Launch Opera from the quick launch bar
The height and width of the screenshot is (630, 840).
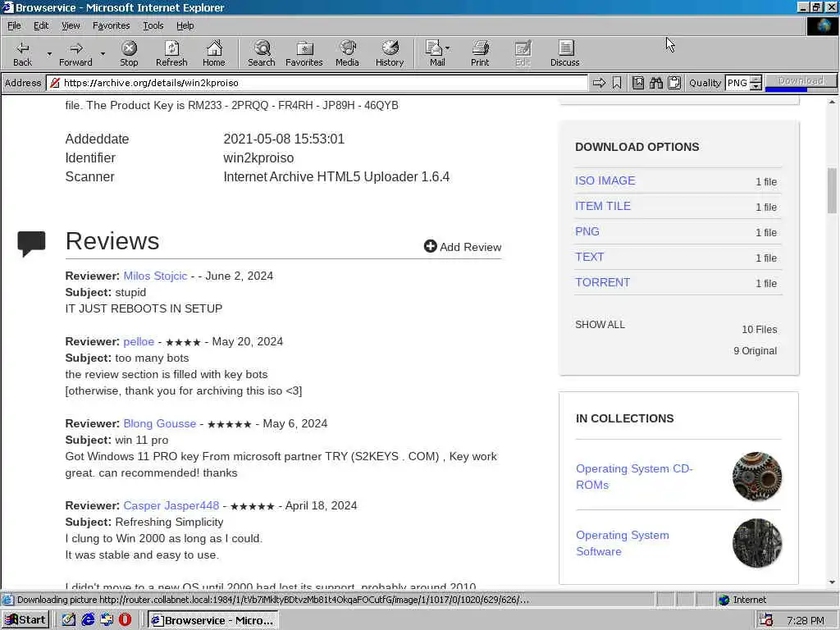click(126, 620)
